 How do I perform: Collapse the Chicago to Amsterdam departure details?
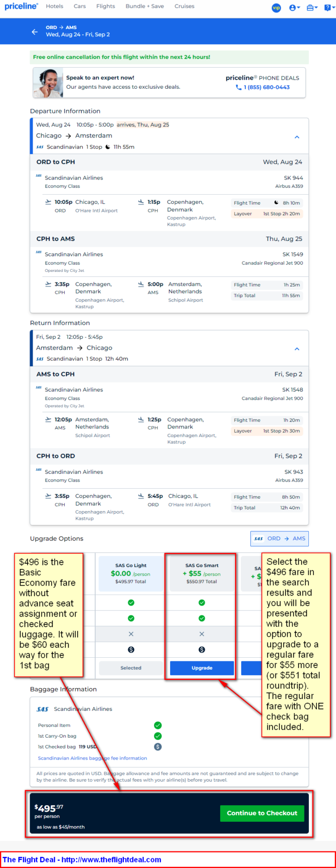tap(297, 137)
